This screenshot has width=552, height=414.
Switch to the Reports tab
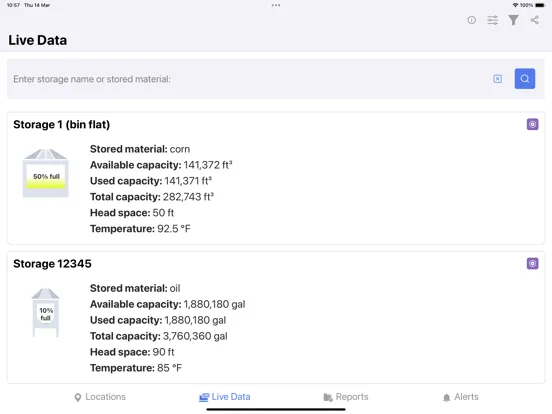pyautogui.click(x=346, y=397)
